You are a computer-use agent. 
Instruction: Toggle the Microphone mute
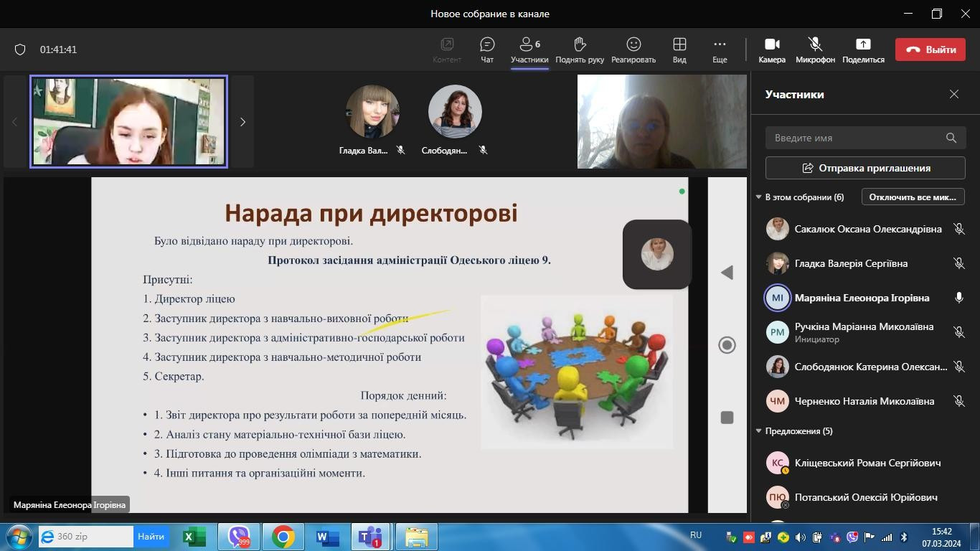815,50
